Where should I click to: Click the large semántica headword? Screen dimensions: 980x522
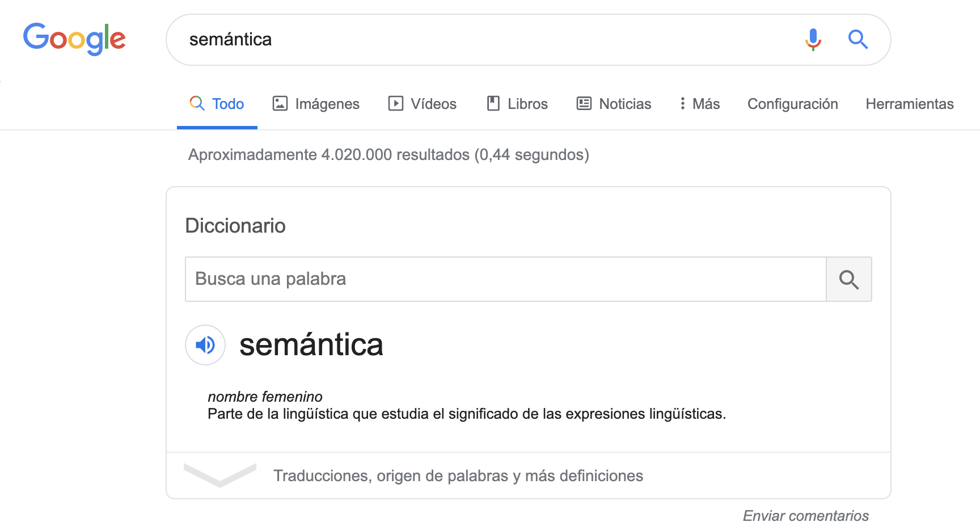tap(311, 344)
